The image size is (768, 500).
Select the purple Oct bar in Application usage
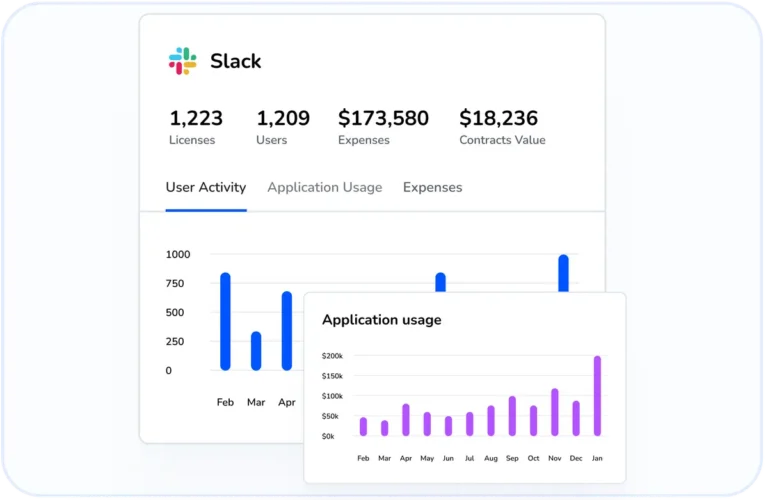click(x=533, y=421)
